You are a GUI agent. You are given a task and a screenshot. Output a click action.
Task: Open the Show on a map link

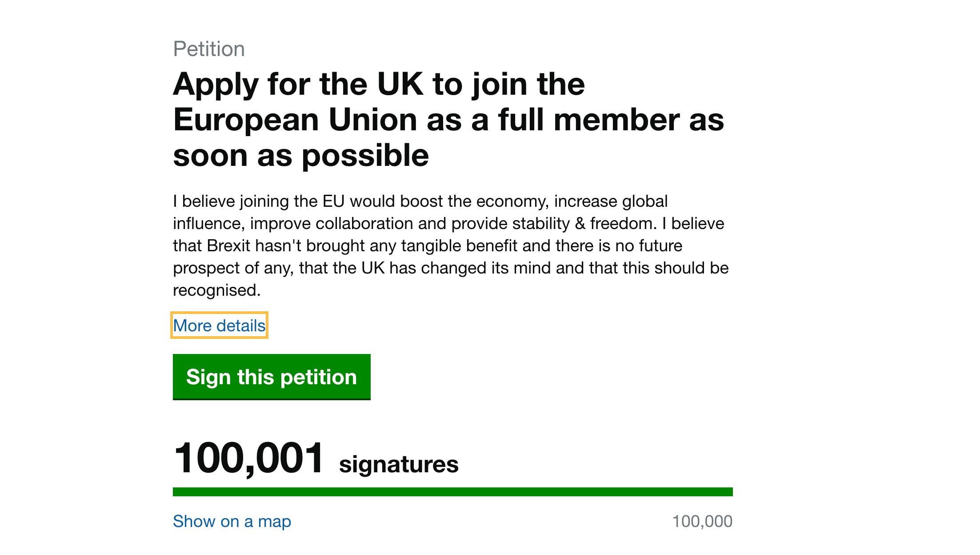click(232, 521)
